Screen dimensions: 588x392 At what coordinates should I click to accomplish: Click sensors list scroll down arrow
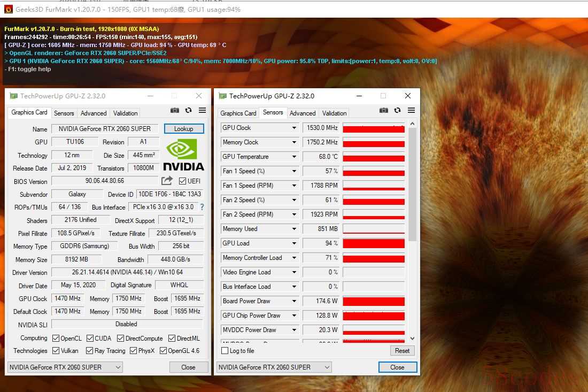pos(412,339)
